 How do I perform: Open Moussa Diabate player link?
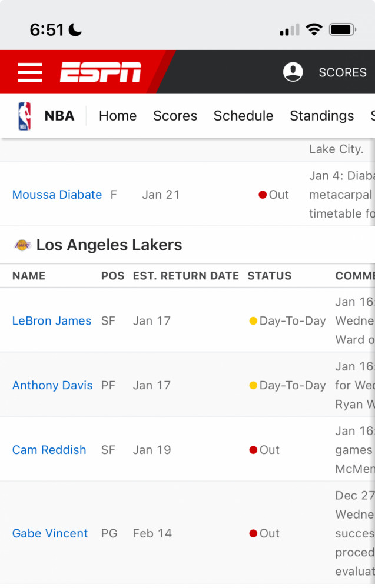57,195
